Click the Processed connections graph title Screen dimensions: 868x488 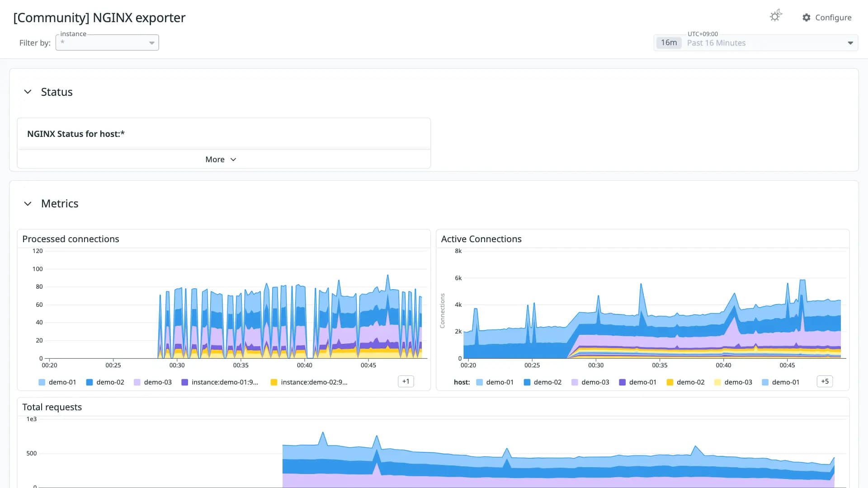[x=71, y=239]
